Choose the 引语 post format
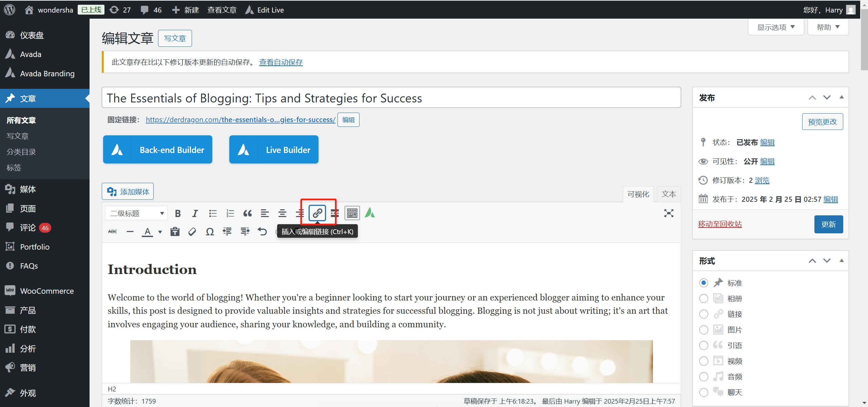This screenshot has height=407, width=868. 703,345
